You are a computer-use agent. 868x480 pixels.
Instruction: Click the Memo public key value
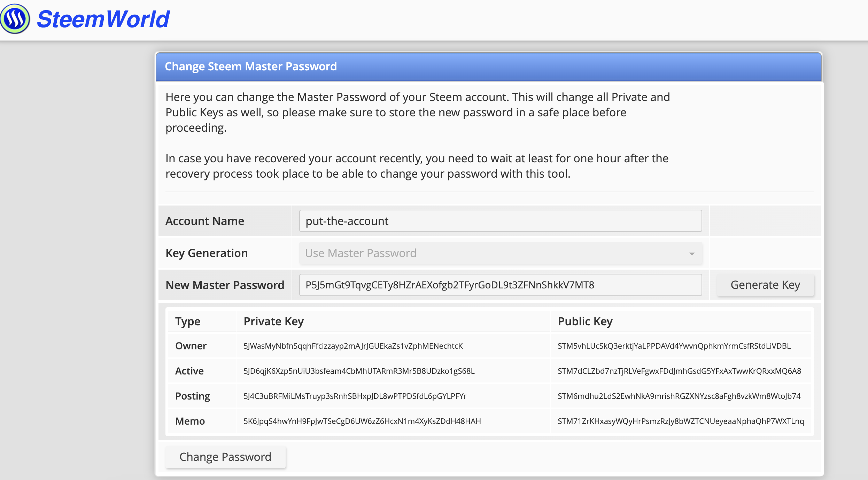click(681, 421)
